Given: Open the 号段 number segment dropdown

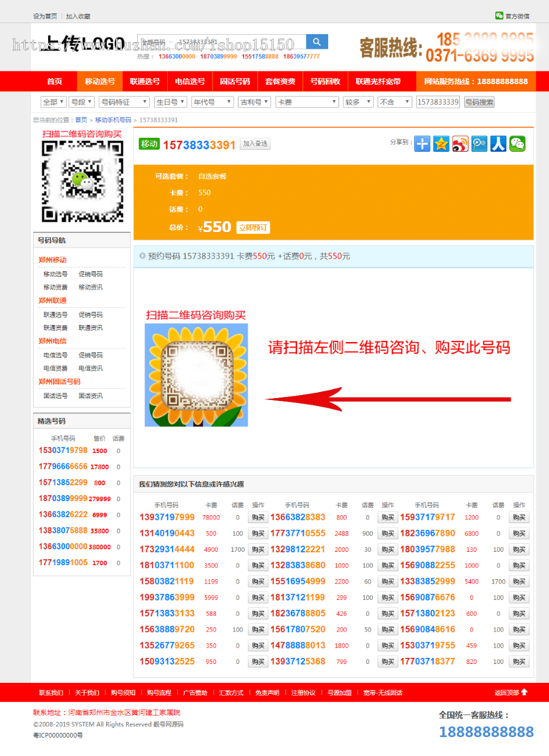Looking at the screenshot, I should coord(82,102).
